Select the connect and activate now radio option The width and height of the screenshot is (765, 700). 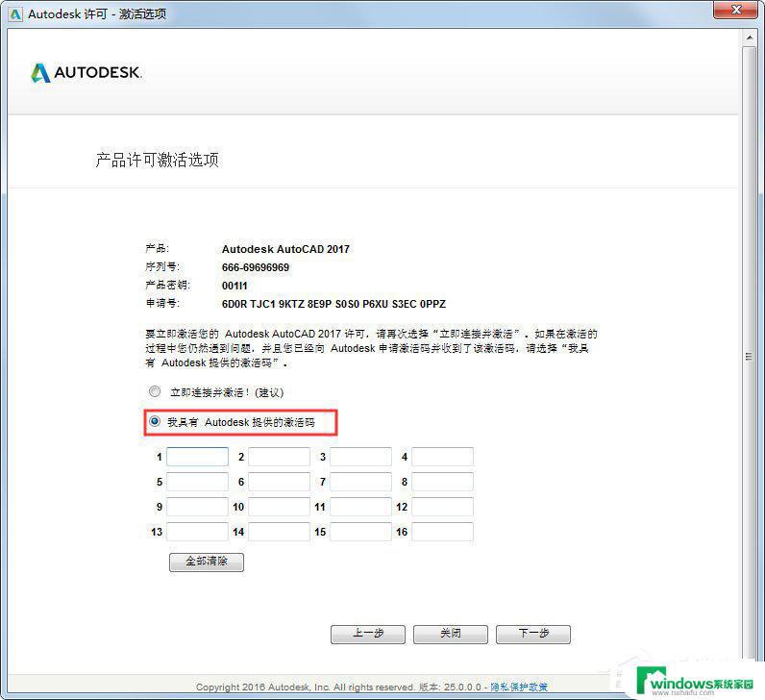(x=155, y=391)
